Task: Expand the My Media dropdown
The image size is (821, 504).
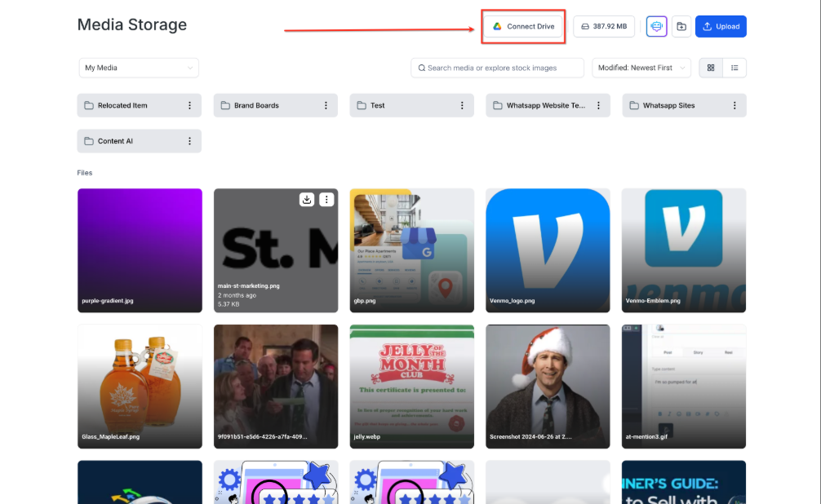Action: pos(139,68)
